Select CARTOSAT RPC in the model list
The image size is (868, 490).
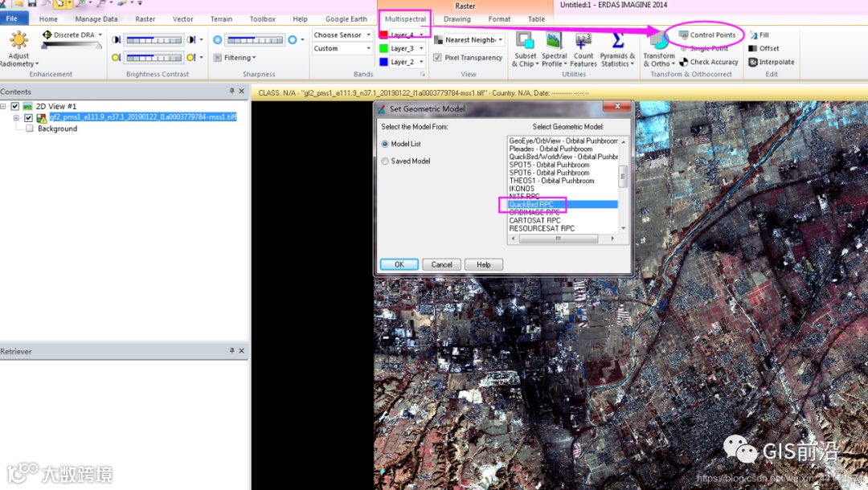(563, 221)
